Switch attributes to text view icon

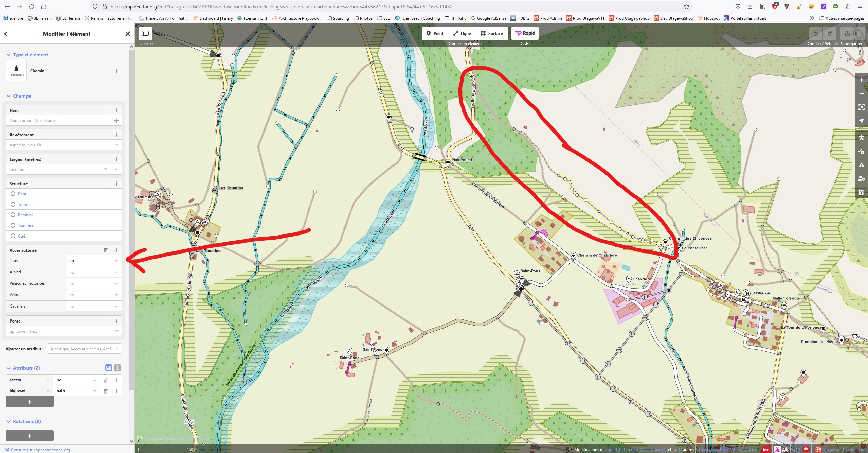click(x=117, y=368)
